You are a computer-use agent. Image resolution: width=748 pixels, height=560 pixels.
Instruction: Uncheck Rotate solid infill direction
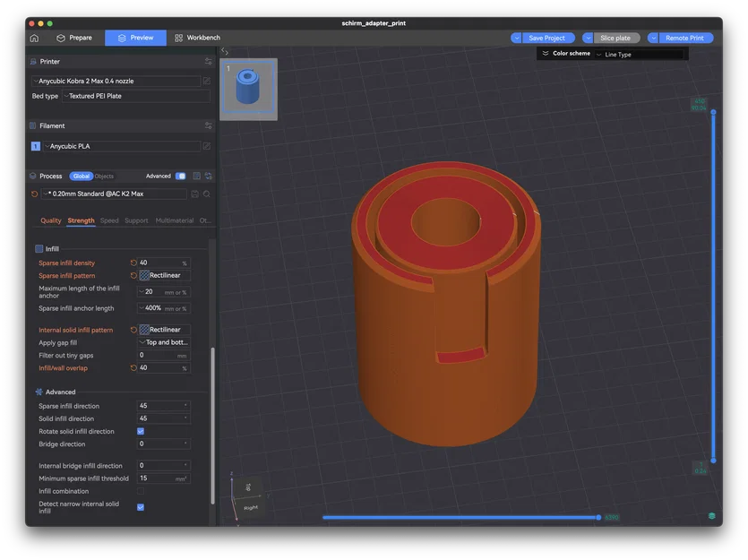point(141,431)
